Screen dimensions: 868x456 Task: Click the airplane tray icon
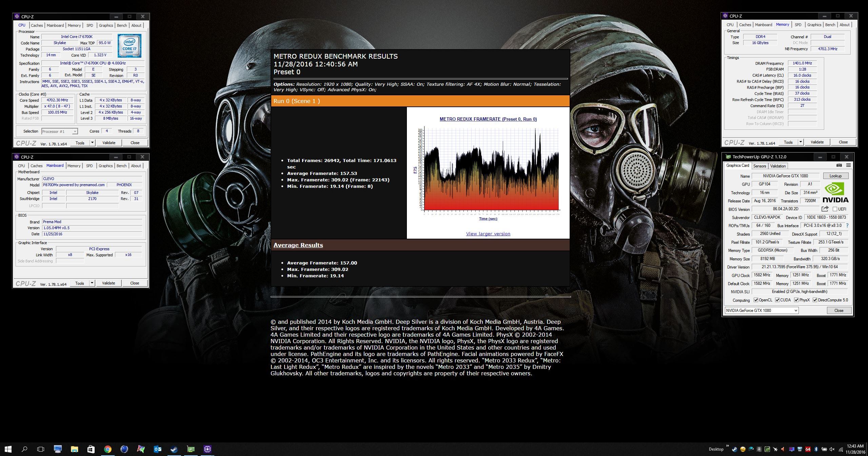click(775, 449)
